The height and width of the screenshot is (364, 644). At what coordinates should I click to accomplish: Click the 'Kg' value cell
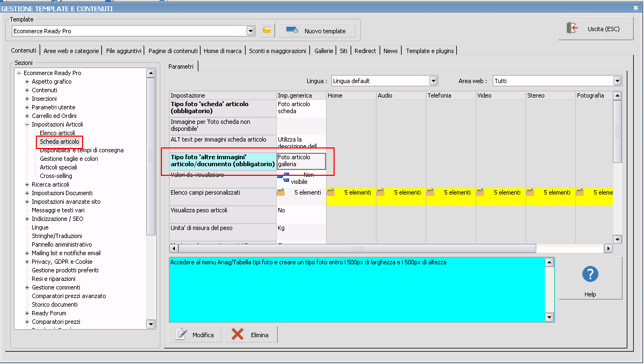click(x=301, y=232)
